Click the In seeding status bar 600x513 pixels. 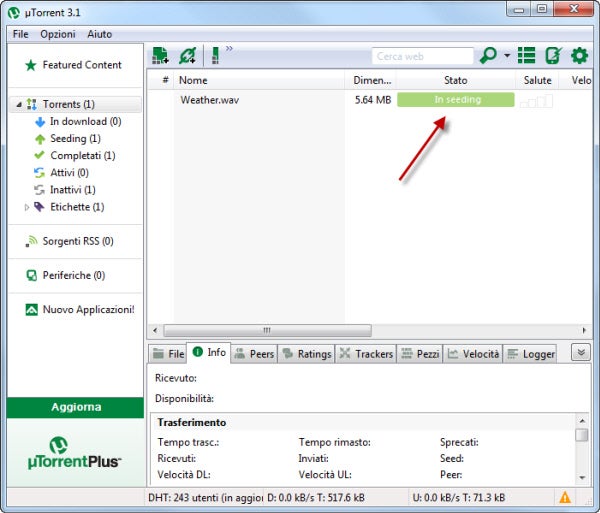pos(456,100)
